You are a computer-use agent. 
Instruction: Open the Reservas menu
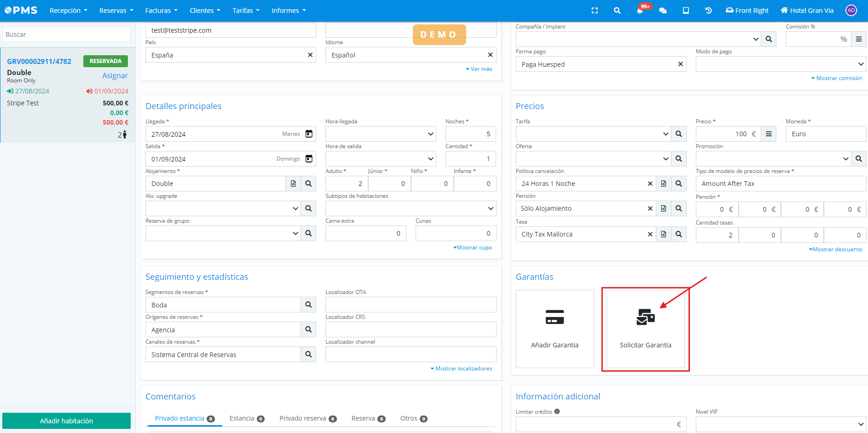pos(116,11)
